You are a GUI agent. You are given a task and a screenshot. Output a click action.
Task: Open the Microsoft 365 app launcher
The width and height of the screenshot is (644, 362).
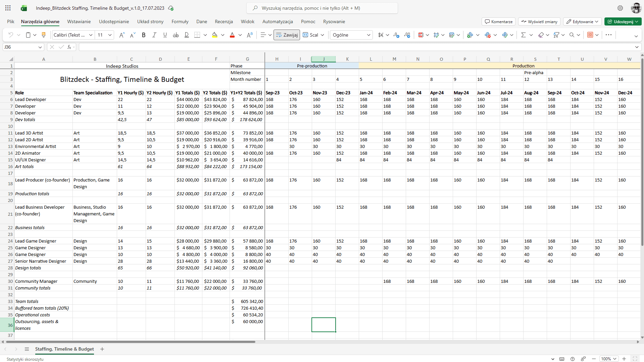(8, 8)
